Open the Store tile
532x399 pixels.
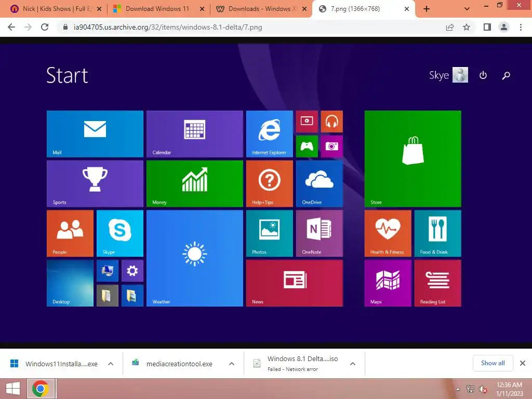coord(413,159)
